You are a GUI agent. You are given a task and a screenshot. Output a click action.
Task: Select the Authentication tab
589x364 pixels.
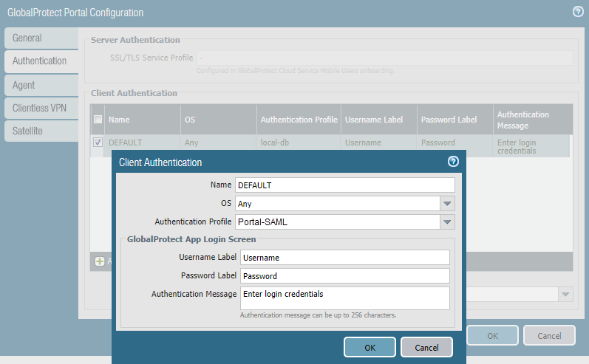click(41, 61)
